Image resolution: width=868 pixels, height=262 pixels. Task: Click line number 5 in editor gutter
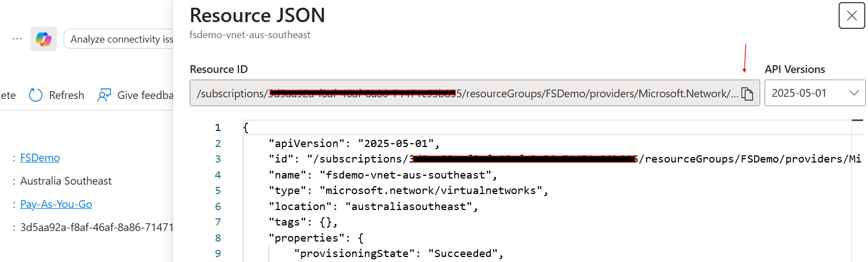218,190
